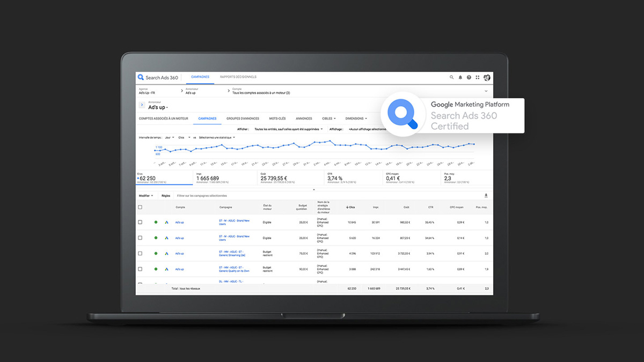This screenshot has height=362, width=644.
Task: Open the Comptes associés à un moteur tab
Action: (x=163, y=119)
